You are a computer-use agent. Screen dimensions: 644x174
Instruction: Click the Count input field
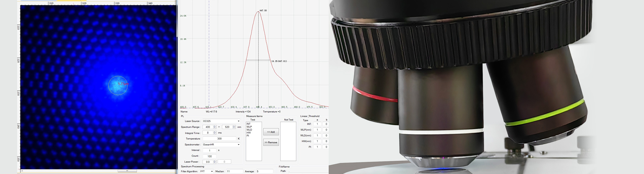(210, 156)
